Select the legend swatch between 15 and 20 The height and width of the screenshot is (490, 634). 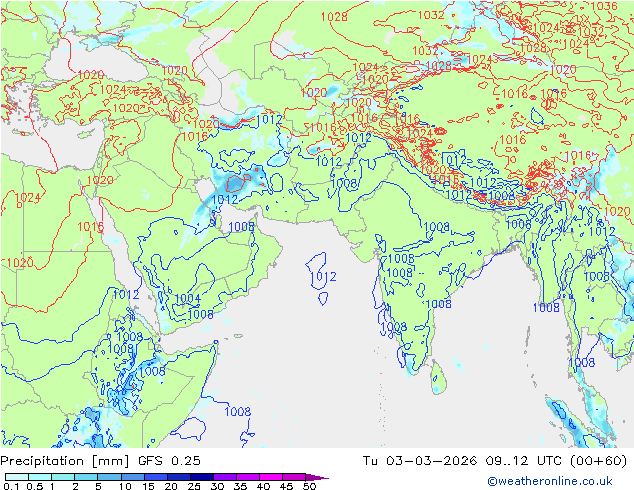click(155, 477)
